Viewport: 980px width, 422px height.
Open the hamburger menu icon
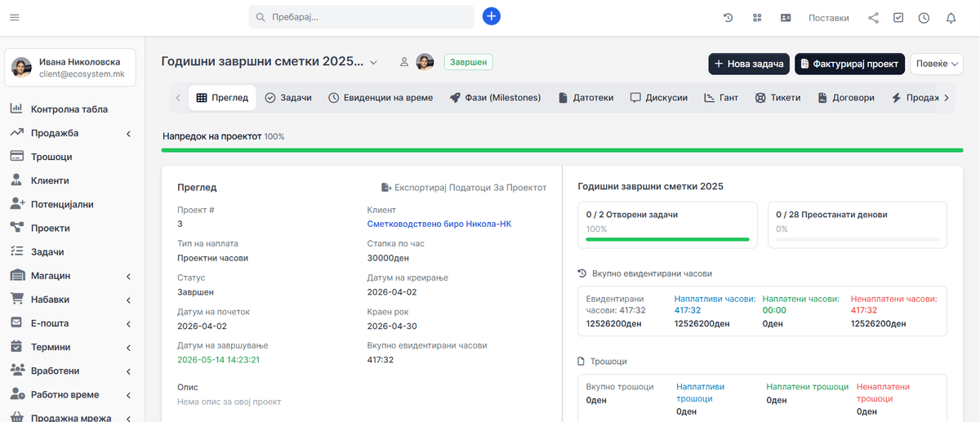pyautogui.click(x=15, y=17)
